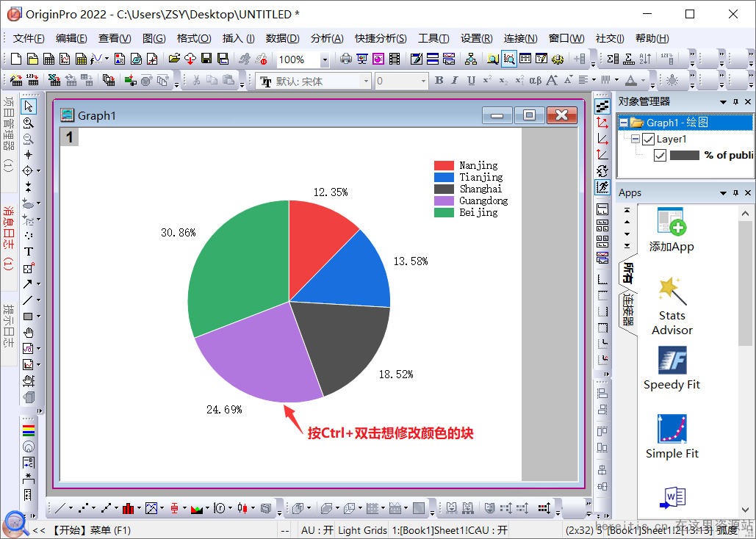The image size is (756, 539).
Task: Click the Tianjing blue legend swatch
Action: (x=444, y=177)
